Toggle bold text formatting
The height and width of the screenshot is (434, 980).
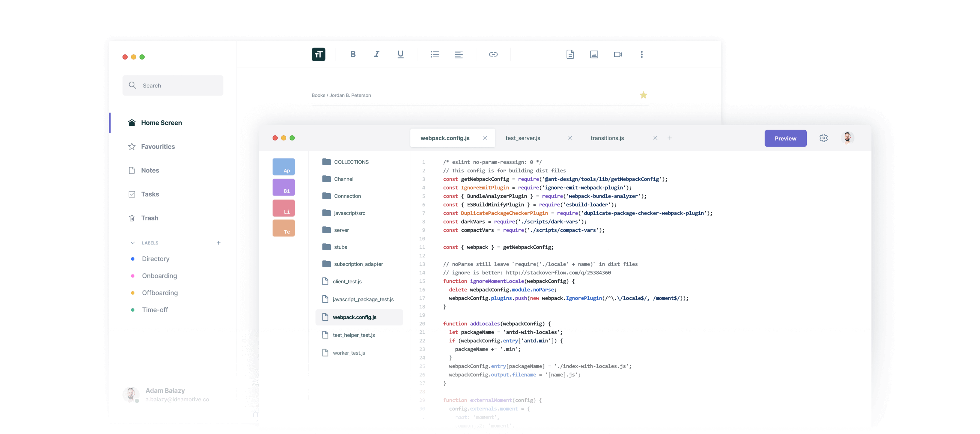pyautogui.click(x=353, y=54)
